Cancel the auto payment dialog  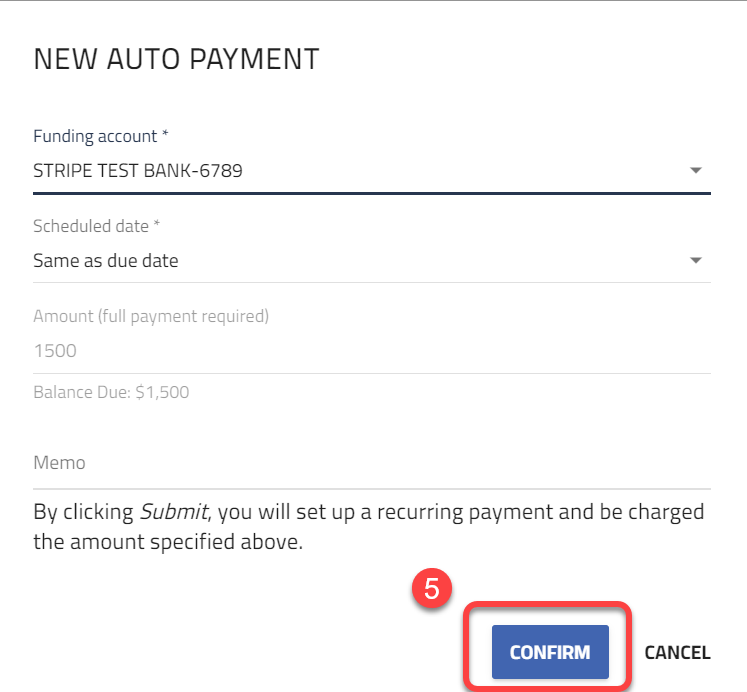677,652
